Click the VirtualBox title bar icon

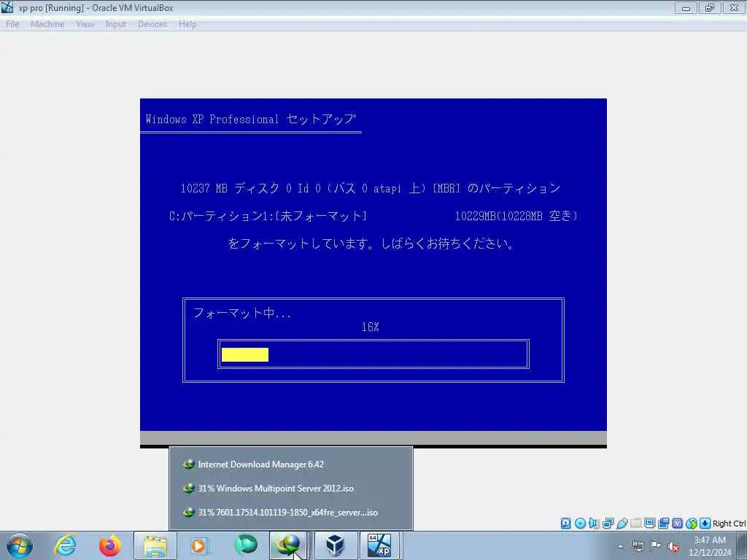pyautogui.click(x=7, y=7)
